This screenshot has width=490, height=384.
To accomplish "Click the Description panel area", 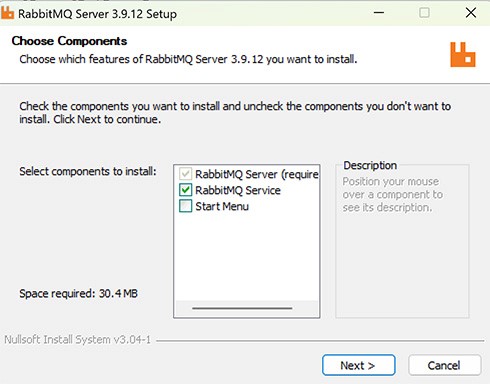I will [402, 241].
